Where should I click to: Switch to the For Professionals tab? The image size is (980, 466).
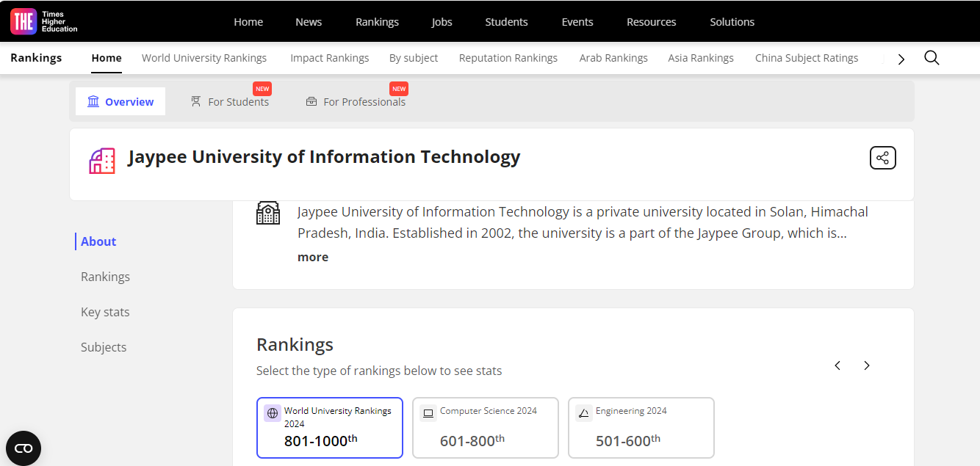click(356, 102)
